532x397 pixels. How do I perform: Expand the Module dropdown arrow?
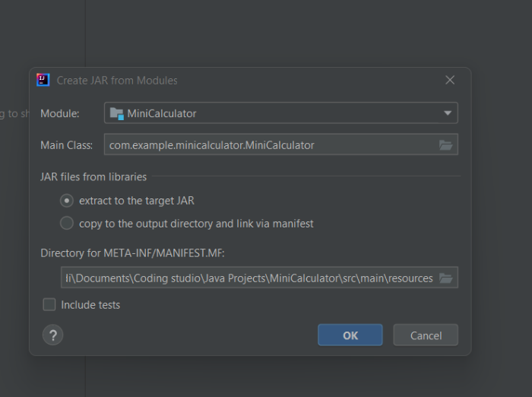click(x=448, y=113)
